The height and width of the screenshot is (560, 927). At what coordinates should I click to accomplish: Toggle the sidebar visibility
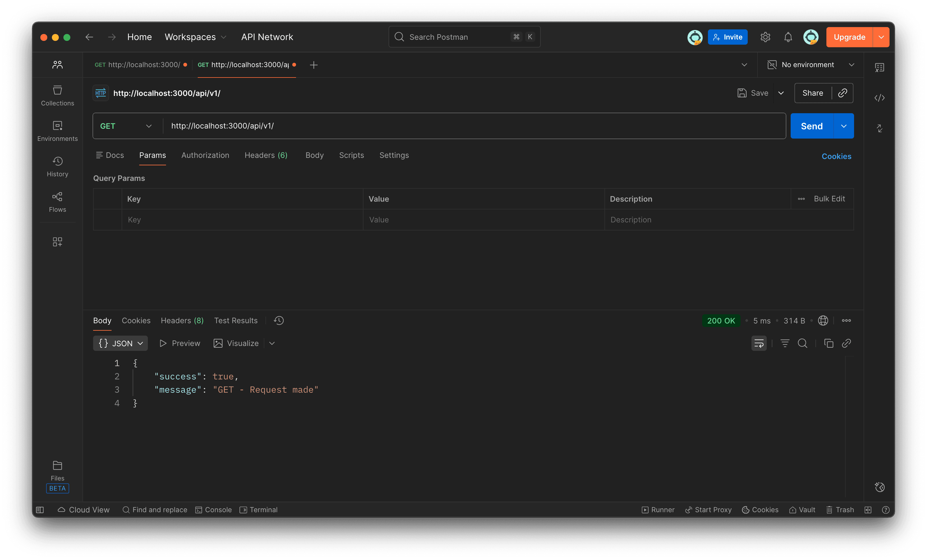(40, 510)
